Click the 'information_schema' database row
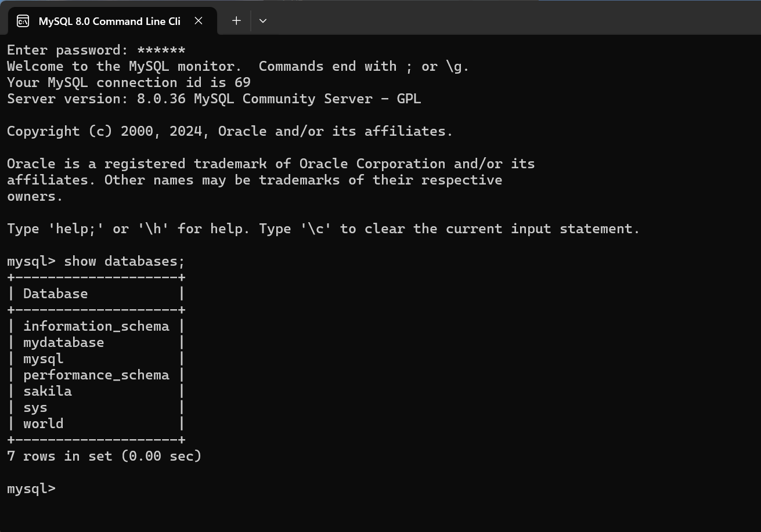 pos(96,327)
